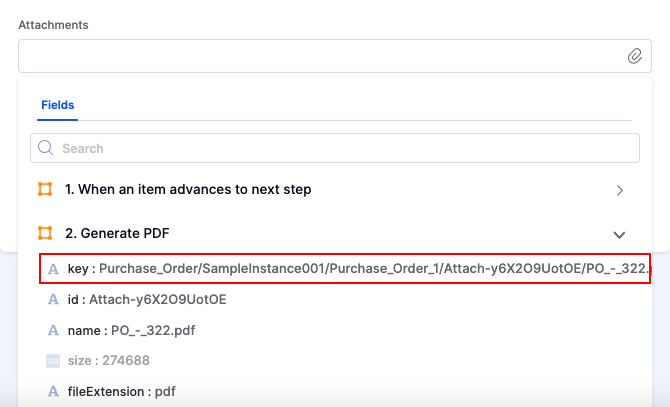670x407 pixels.
Task: Click the text-type icon next to key field
Action: (53, 269)
